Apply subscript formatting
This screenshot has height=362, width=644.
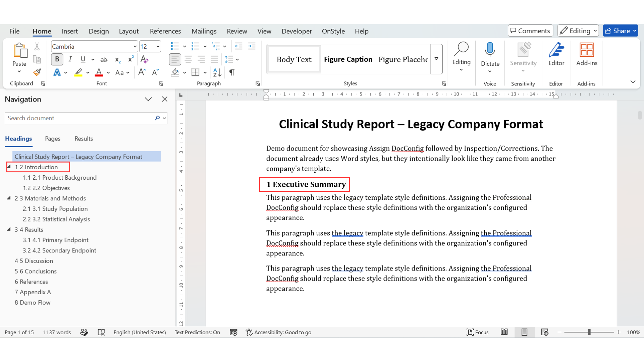118,60
